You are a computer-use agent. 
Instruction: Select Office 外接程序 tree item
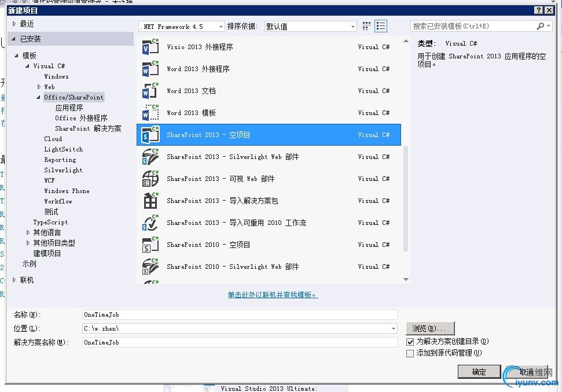click(81, 118)
